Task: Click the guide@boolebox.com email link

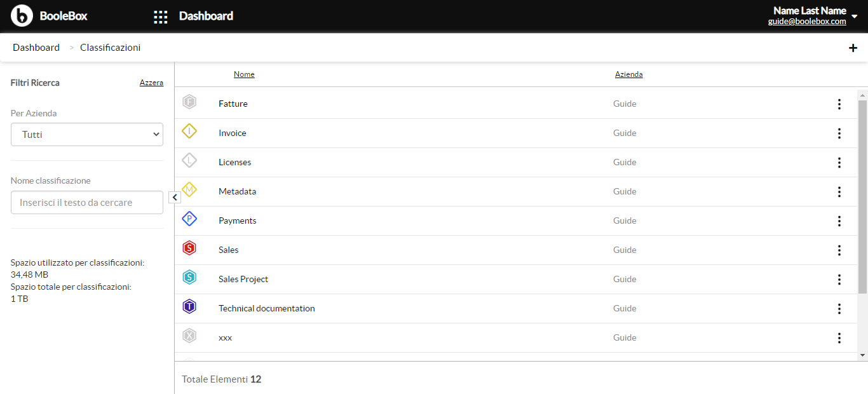Action: point(807,21)
